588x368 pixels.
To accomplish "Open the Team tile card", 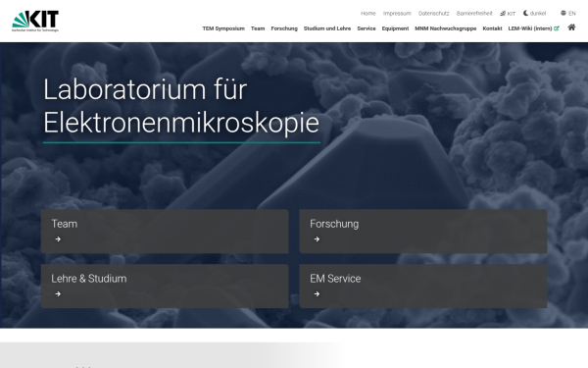I will click(165, 232).
